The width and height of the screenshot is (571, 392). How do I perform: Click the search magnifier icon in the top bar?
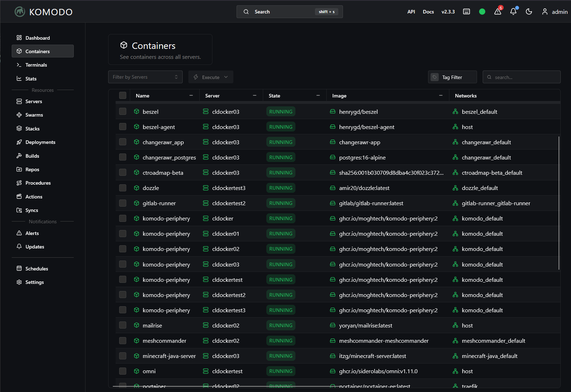pos(246,12)
